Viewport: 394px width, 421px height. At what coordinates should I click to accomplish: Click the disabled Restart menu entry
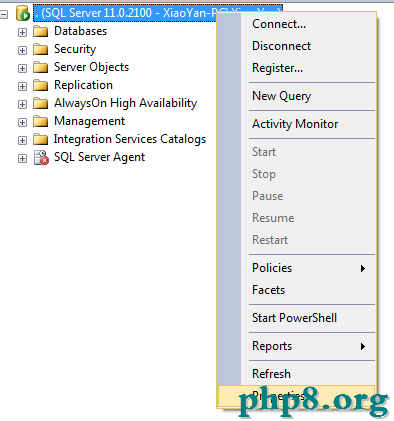tap(297, 240)
